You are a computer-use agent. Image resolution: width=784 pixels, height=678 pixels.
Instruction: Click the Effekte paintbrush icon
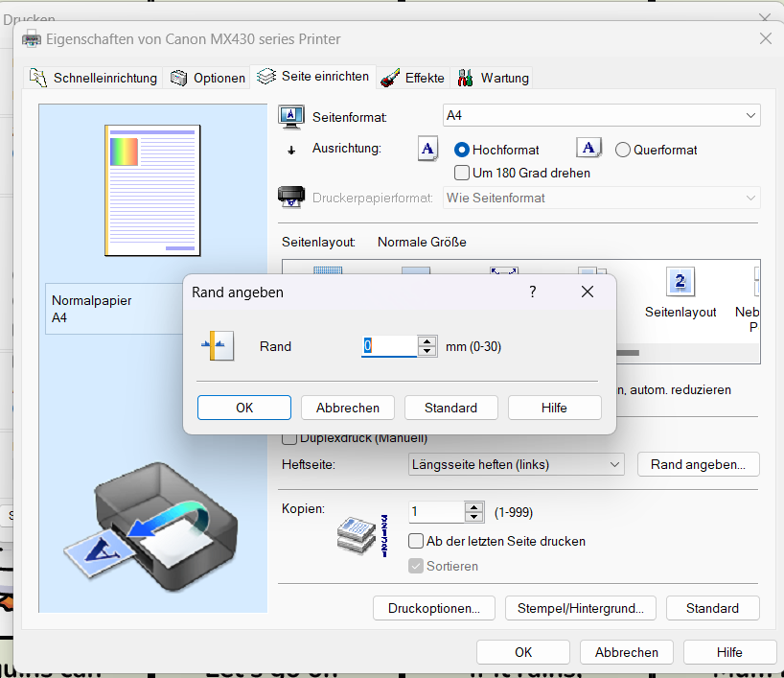(390, 78)
